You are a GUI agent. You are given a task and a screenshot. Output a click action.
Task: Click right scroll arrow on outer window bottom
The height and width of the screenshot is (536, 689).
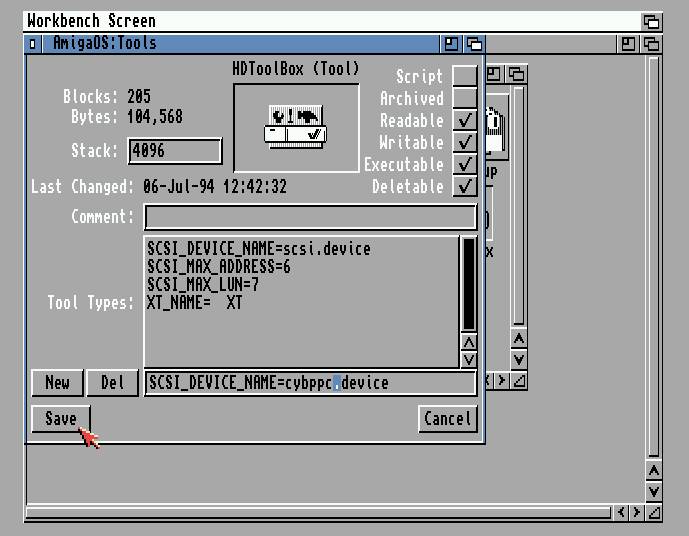pyautogui.click(x=637, y=512)
